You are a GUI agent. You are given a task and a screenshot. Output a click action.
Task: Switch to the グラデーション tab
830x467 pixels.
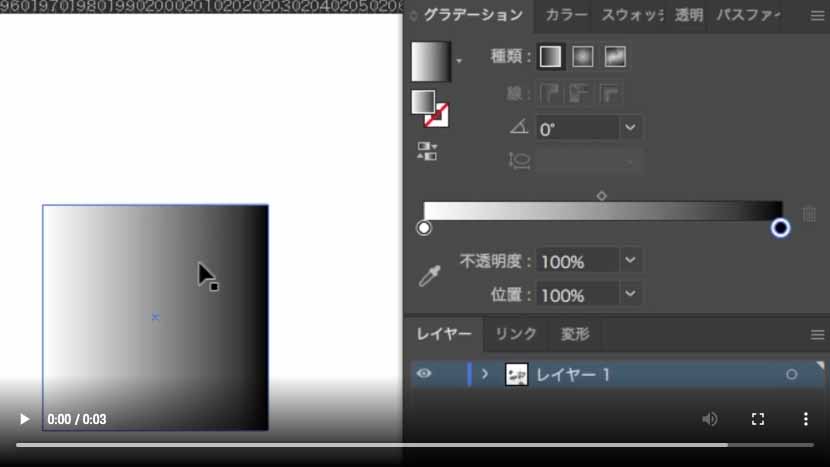(473, 15)
